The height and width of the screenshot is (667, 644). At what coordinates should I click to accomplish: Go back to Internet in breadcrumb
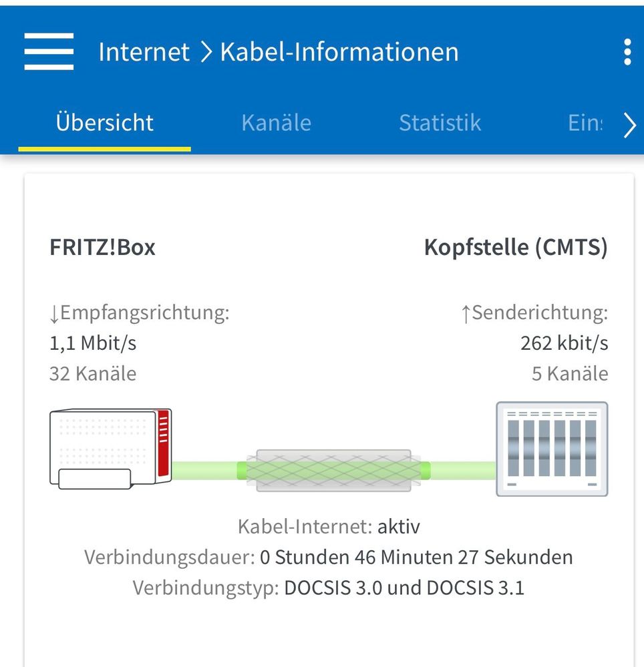144,52
